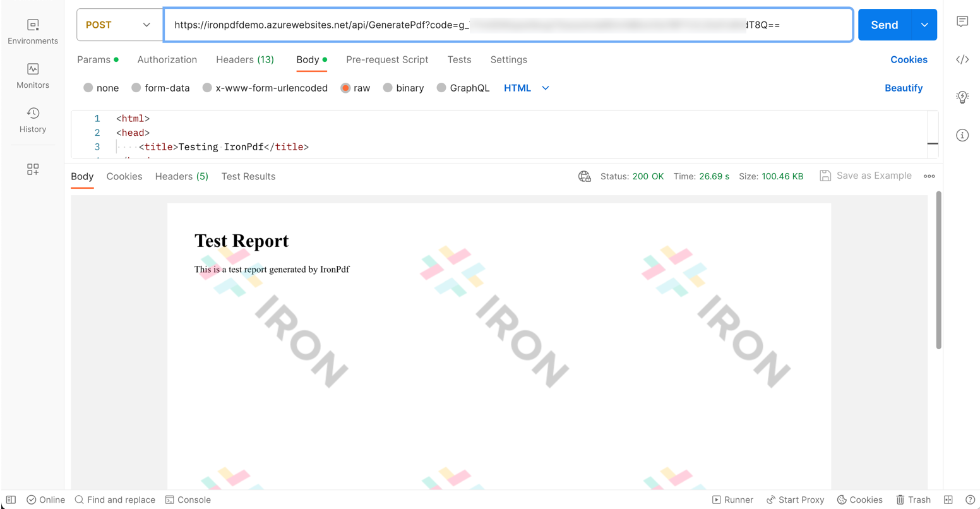Viewport: 980px width, 509px height.
Task: Switch to the Authorization tab
Action: click(167, 59)
